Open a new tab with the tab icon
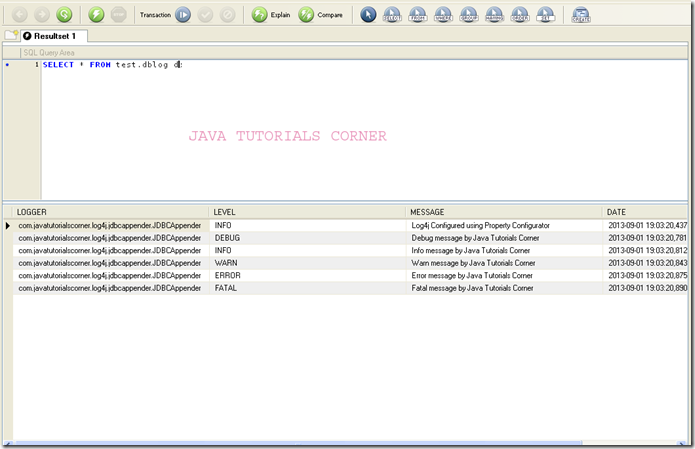 click(x=10, y=36)
